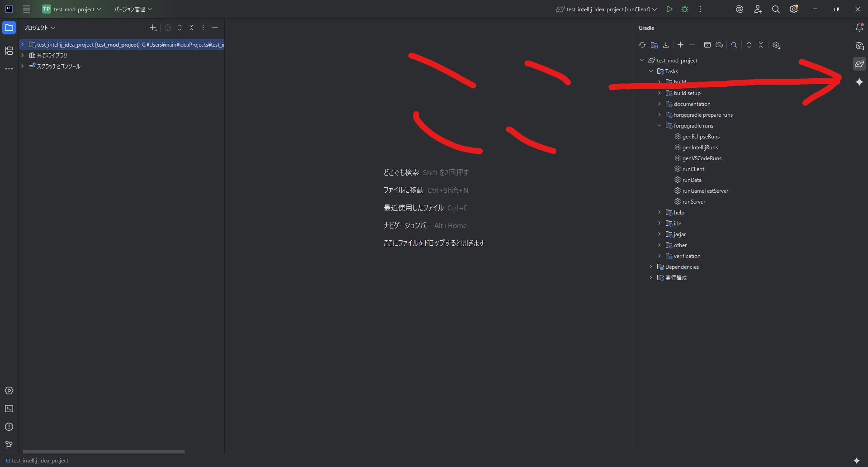Open the Execute Gradle Task dialog
The image size is (868, 467).
coord(707,45)
